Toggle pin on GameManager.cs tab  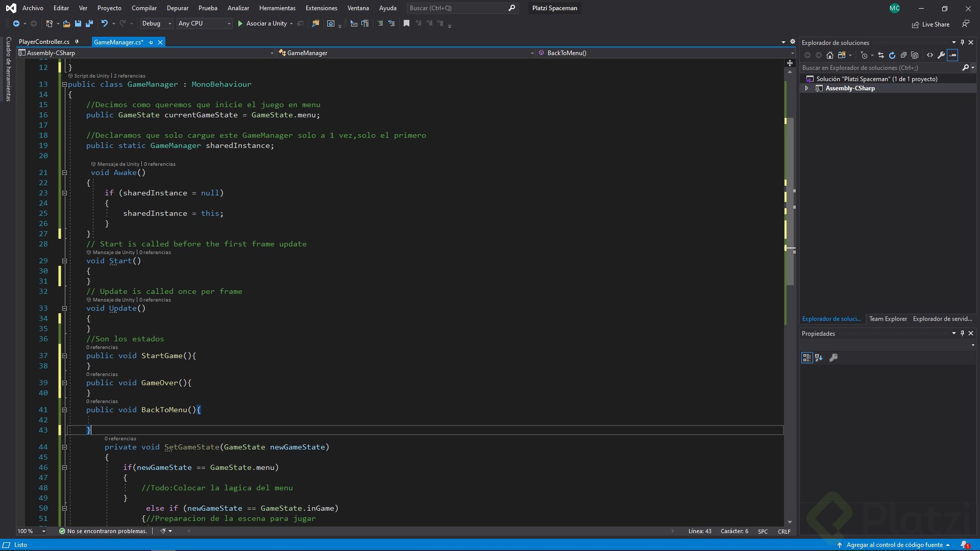tap(151, 42)
